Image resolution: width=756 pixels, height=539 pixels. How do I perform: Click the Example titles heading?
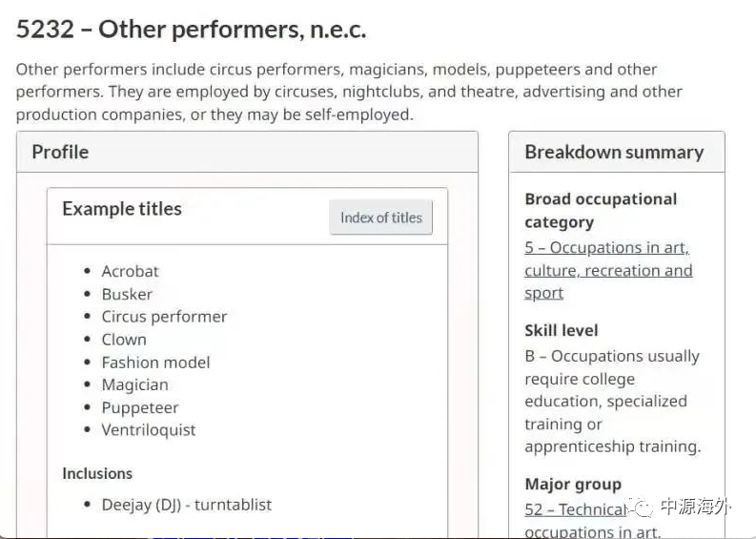click(x=121, y=209)
